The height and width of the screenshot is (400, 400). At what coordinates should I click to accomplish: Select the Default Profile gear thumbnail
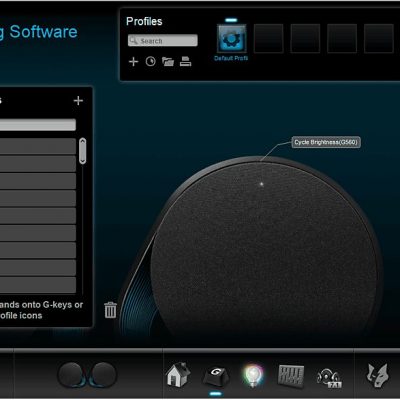tap(232, 38)
